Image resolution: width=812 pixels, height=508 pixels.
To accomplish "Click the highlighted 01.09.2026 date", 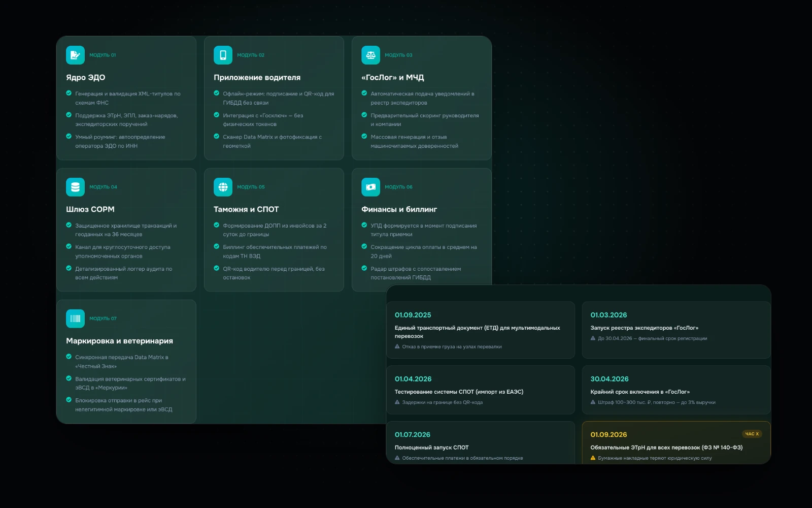I will (608, 435).
